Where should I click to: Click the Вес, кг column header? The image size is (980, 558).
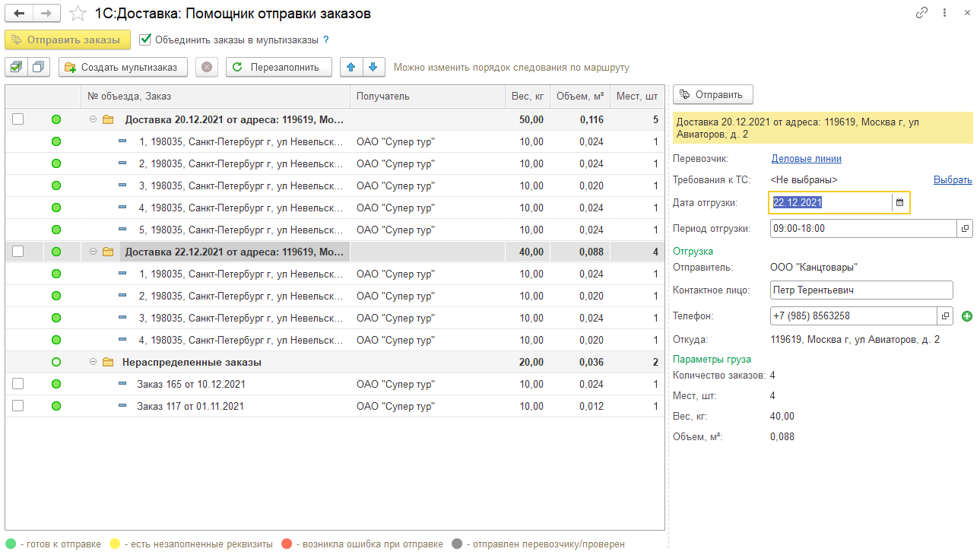pos(526,97)
